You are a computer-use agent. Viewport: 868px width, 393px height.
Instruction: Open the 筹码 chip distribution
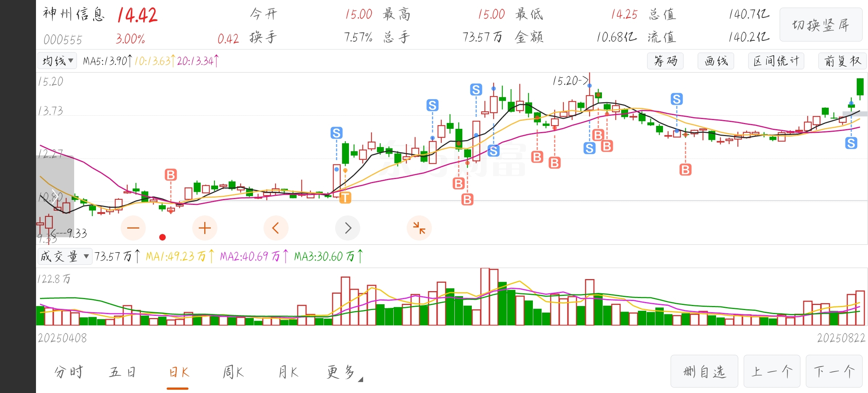665,61
